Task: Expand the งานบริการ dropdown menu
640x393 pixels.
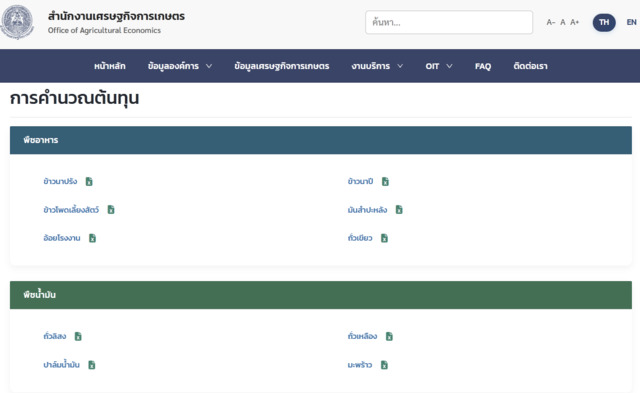Action: pyautogui.click(x=377, y=66)
